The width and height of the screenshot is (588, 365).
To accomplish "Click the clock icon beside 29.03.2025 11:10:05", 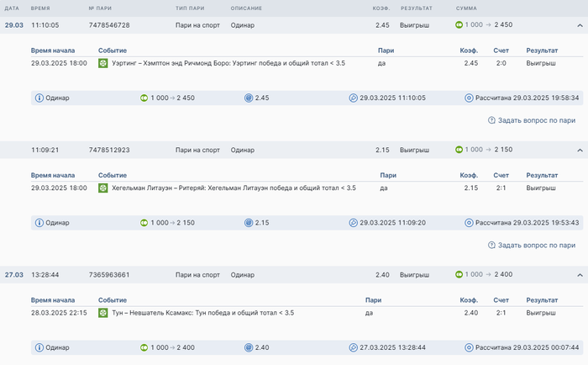I will click(x=353, y=98).
